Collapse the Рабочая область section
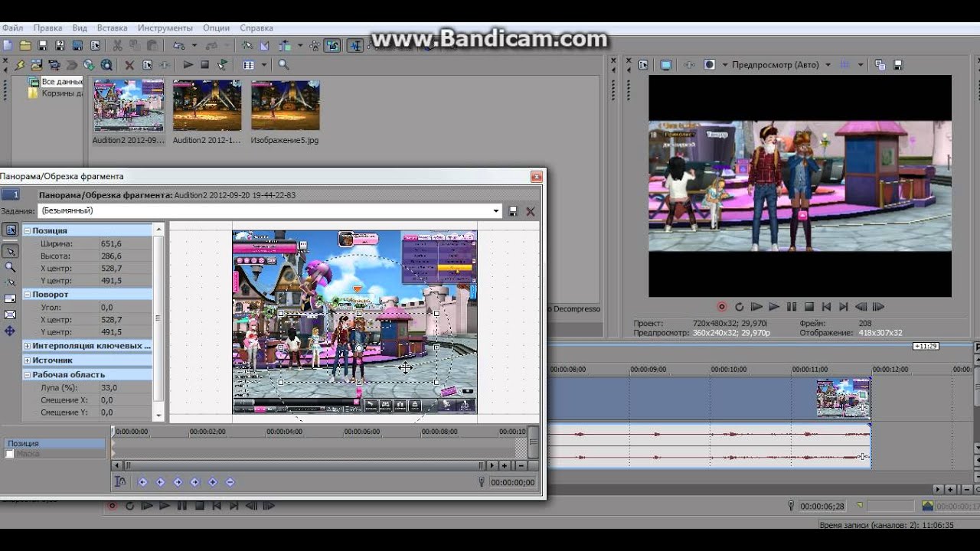980x551 pixels. 27,375
